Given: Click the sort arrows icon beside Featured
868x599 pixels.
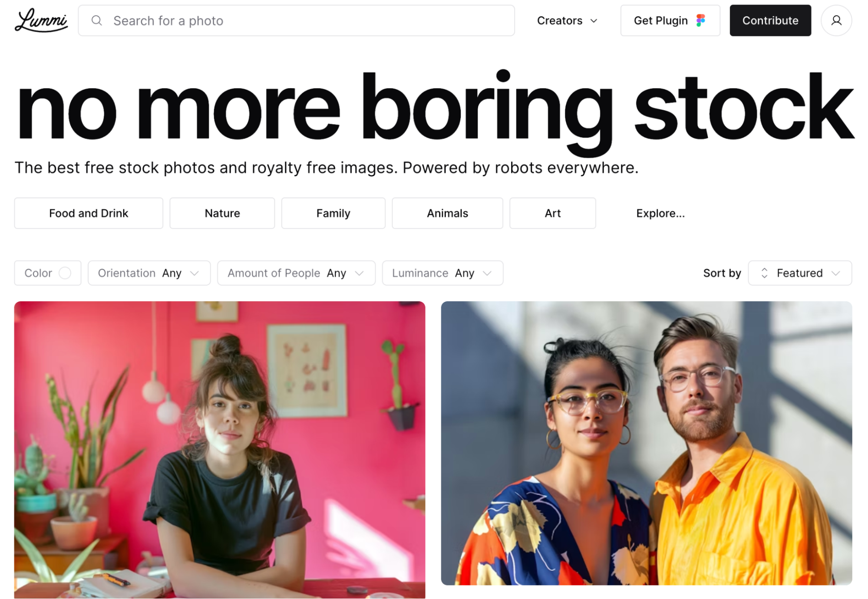Looking at the screenshot, I should pos(765,273).
